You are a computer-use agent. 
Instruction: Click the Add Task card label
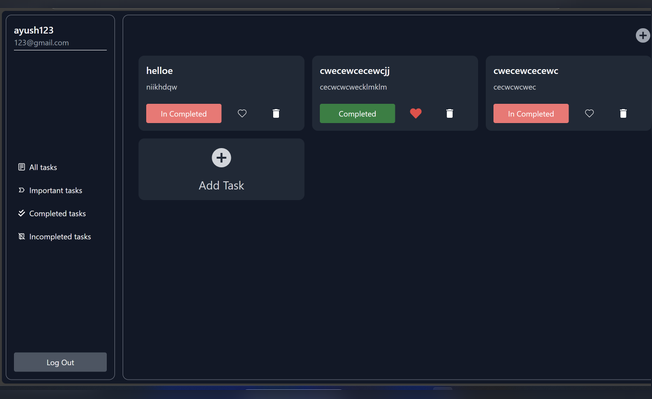(x=221, y=185)
